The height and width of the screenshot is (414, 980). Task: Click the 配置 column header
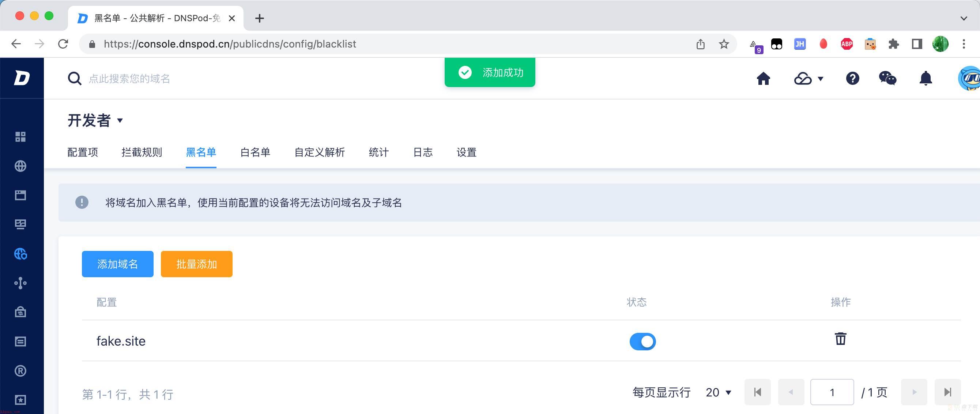tap(106, 302)
